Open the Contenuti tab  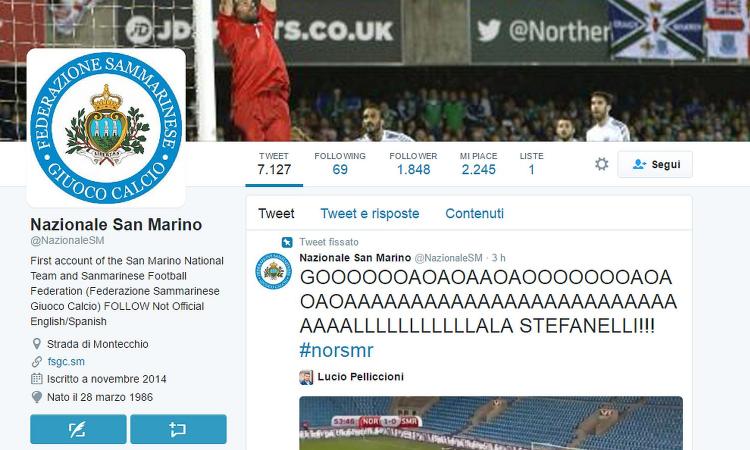[x=474, y=213]
